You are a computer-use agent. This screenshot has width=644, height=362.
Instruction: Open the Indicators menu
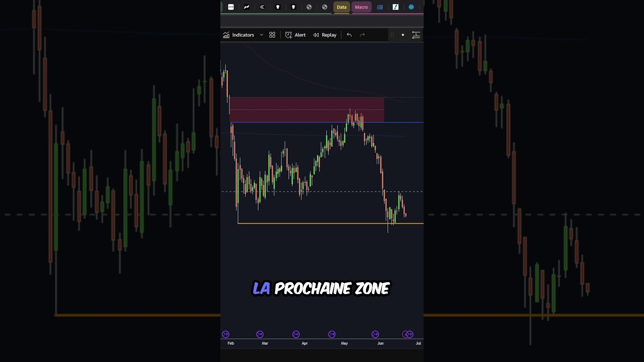(238, 35)
